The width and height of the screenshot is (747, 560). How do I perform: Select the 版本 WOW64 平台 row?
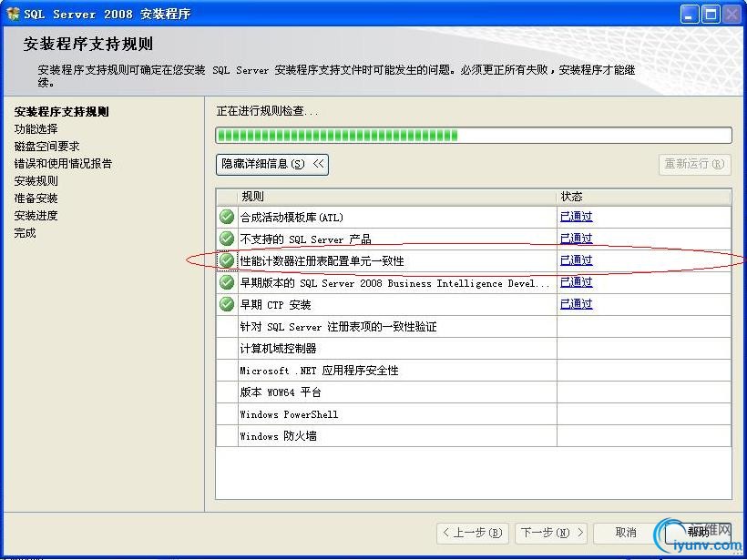(474, 392)
